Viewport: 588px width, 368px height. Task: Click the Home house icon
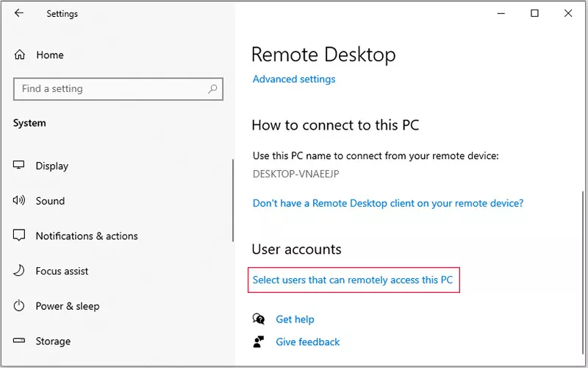click(20, 54)
